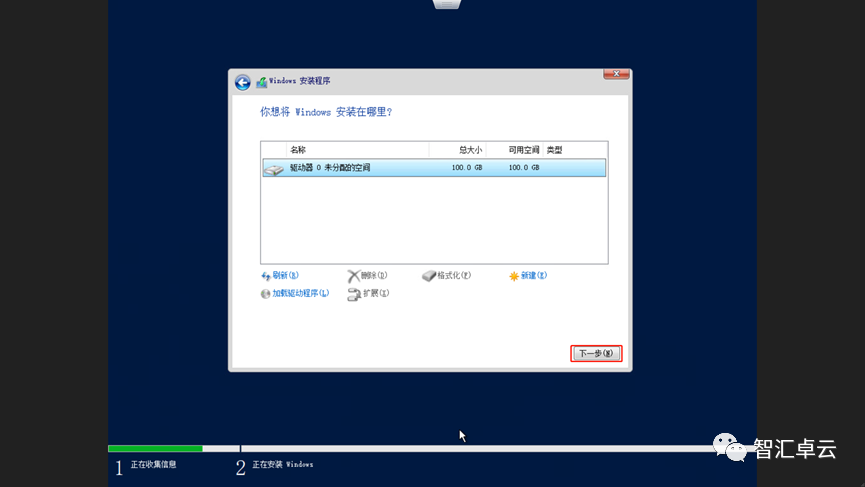Click the 刷新(R) link
Viewport: 865px width, 487px height.
pyautogui.click(x=285, y=275)
